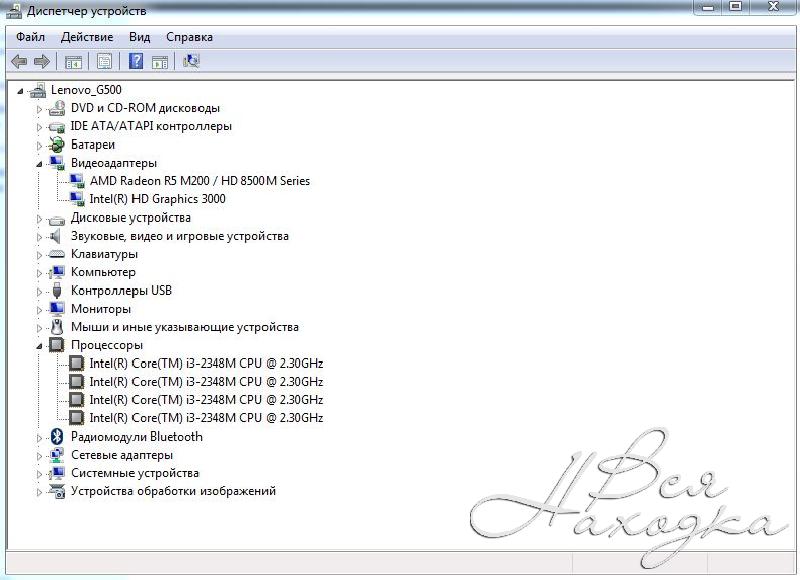Click the Back arrow toolbar icon
Screen dimensions: 800x580
[19, 61]
